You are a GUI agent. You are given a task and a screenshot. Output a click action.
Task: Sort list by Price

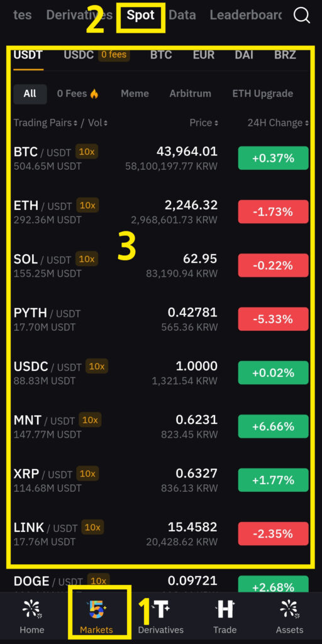204,123
